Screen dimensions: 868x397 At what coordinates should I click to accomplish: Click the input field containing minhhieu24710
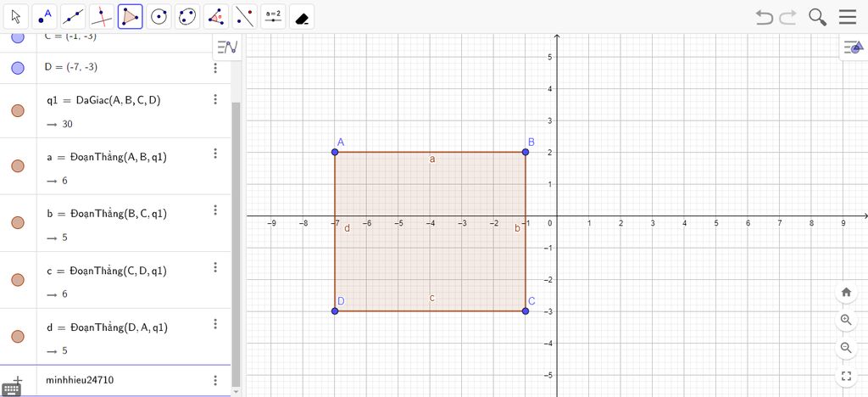pos(125,380)
